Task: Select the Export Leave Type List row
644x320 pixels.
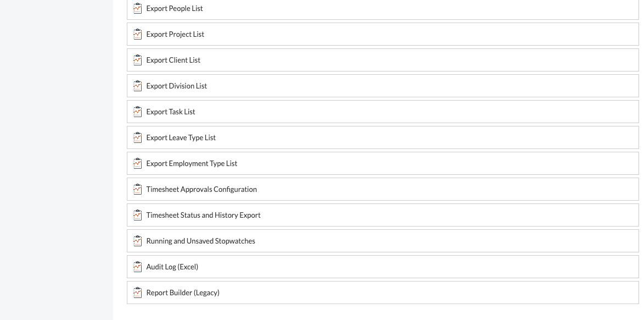Action: (181, 137)
